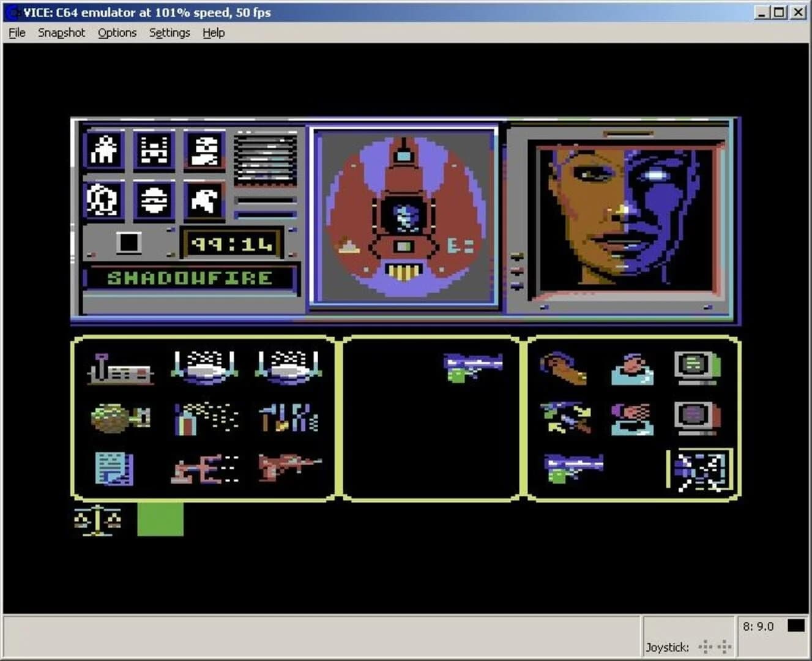Open the Settings menu
This screenshot has height=661, width=812.
coord(169,32)
